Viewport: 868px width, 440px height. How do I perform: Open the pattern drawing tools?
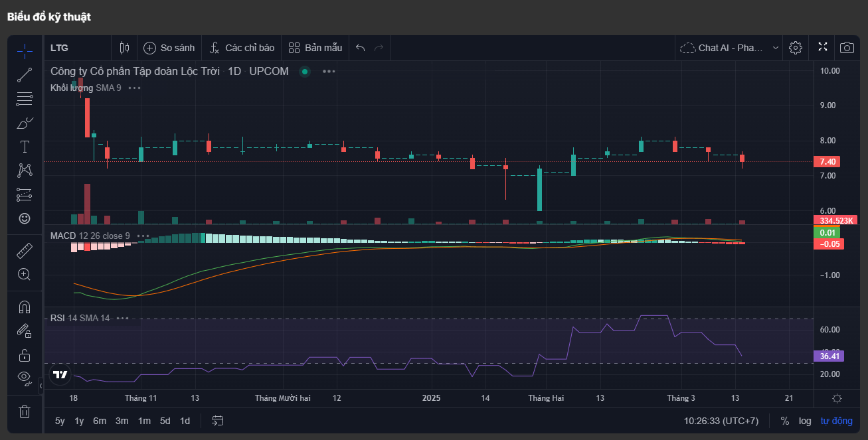pyautogui.click(x=25, y=171)
